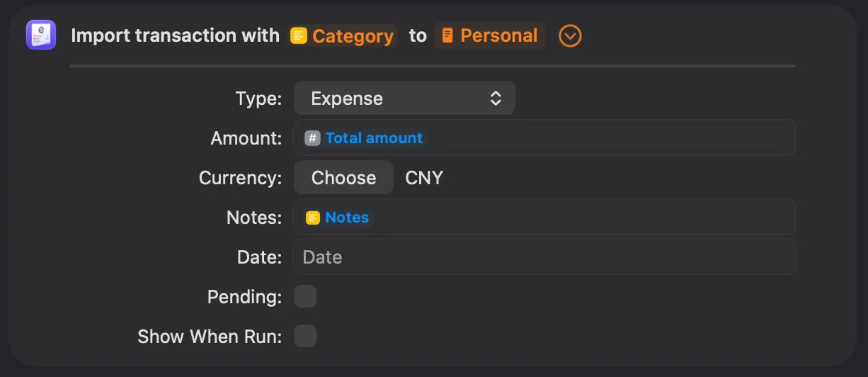
Task: Select the Personal account token
Action: coord(490,35)
